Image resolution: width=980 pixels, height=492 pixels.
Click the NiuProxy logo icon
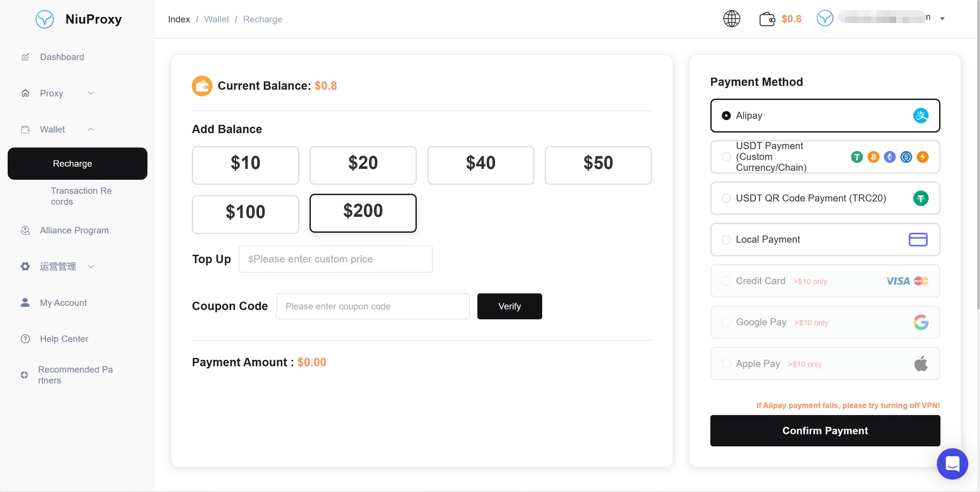(x=45, y=19)
